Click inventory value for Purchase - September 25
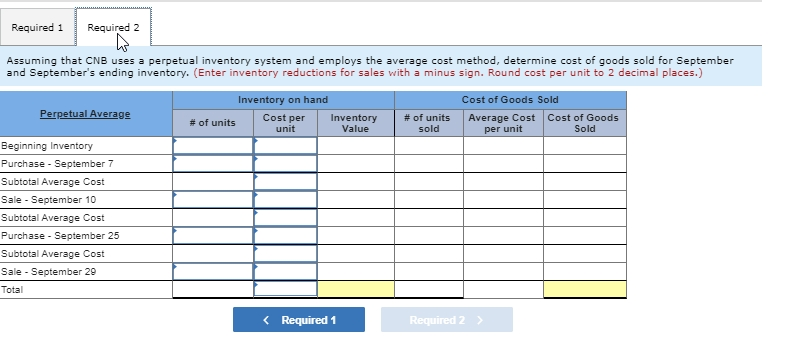Screen dimensions: 788x360 [356, 236]
